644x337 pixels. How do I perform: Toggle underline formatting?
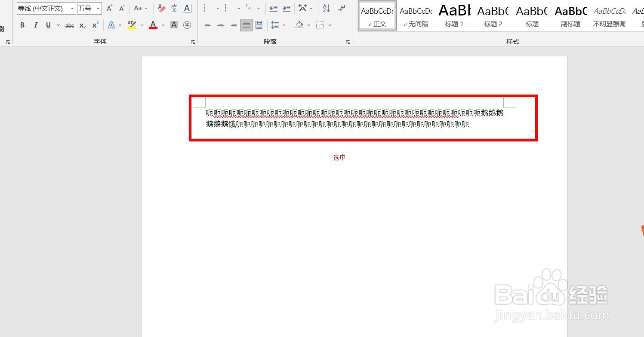(48, 25)
